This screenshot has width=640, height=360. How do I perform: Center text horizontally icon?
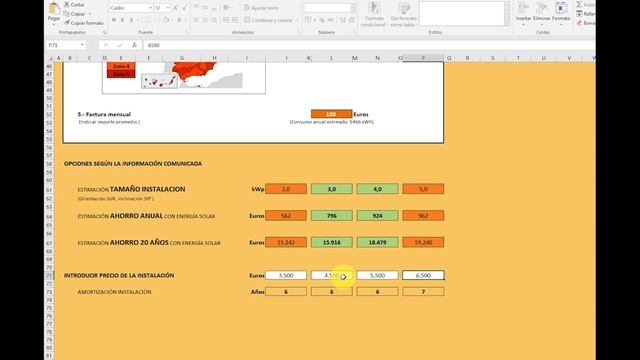tap(205, 20)
